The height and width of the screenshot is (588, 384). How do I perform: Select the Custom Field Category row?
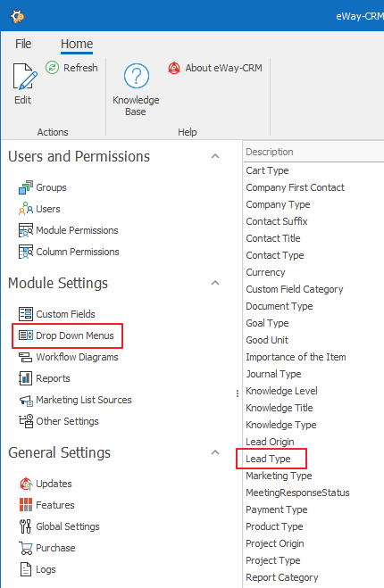(x=313, y=289)
